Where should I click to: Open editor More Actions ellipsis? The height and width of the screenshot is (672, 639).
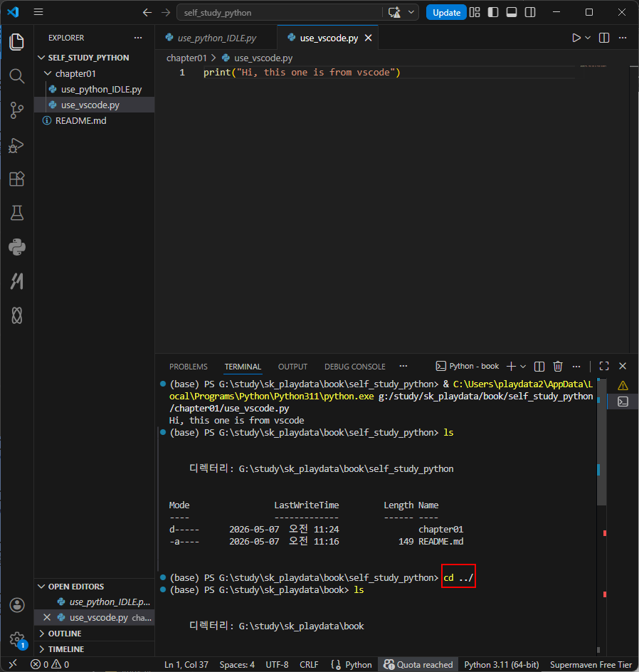coord(623,38)
